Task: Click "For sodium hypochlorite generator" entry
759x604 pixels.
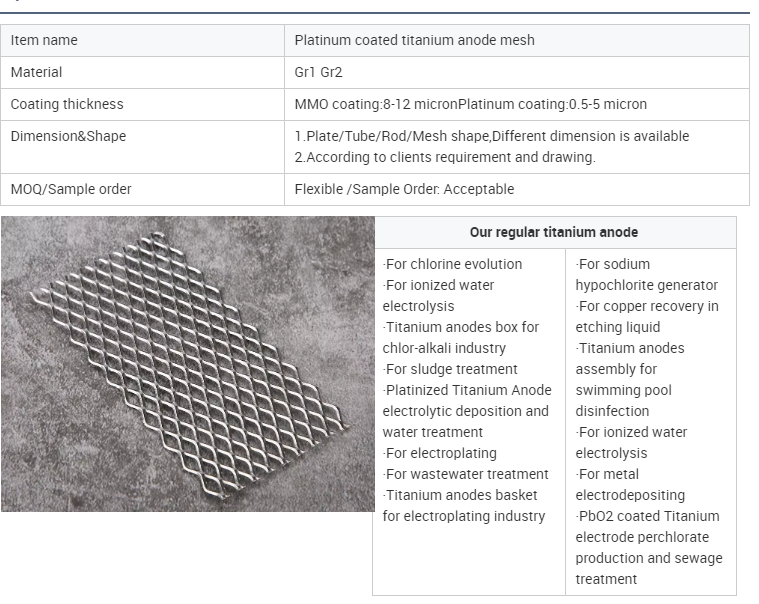Action: [x=646, y=275]
